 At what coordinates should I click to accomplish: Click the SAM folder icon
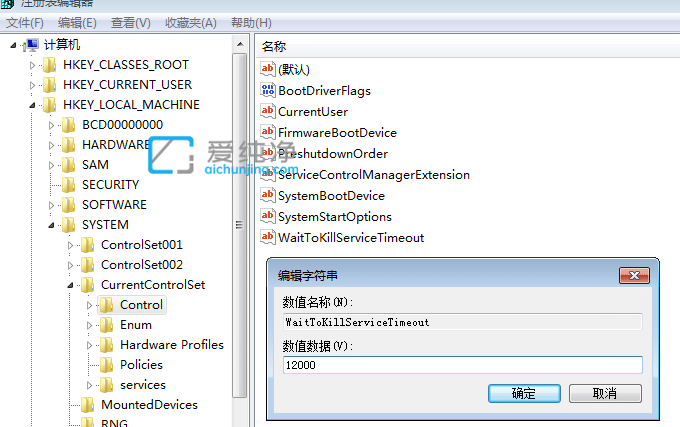(69, 165)
